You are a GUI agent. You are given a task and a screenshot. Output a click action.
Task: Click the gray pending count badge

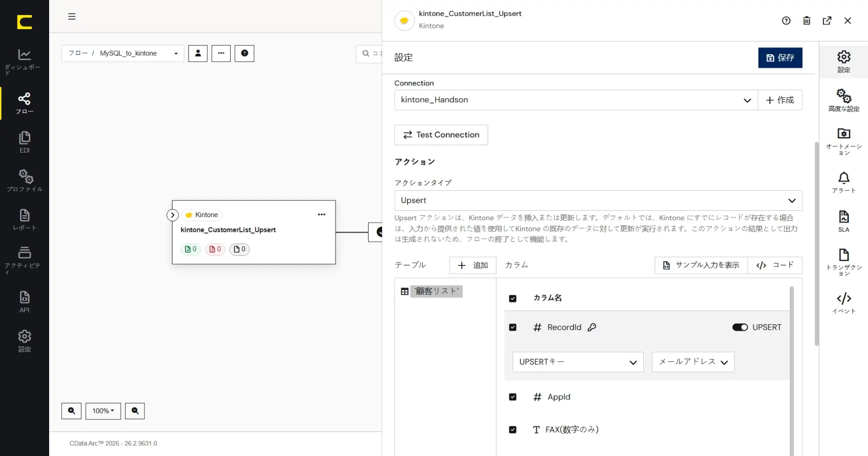pyautogui.click(x=239, y=249)
